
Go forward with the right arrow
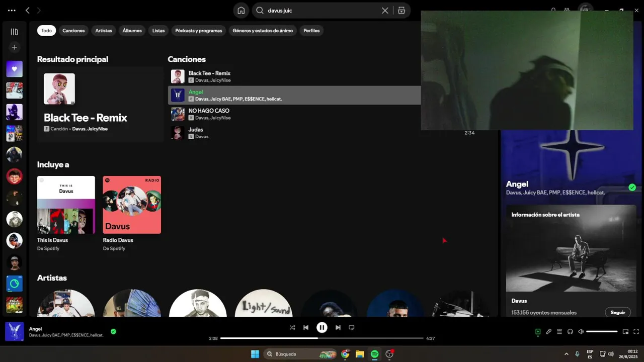pyautogui.click(x=39, y=11)
